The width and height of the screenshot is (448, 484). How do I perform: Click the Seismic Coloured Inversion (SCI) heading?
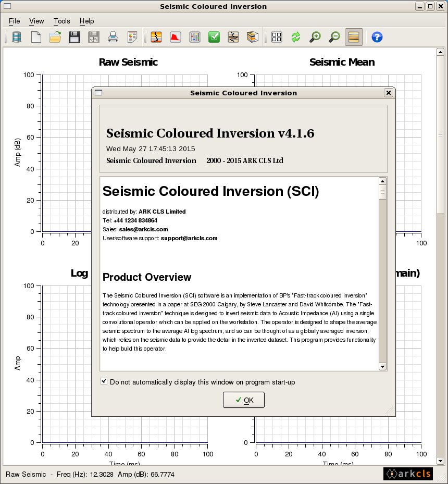pyautogui.click(x=211, y=191)
